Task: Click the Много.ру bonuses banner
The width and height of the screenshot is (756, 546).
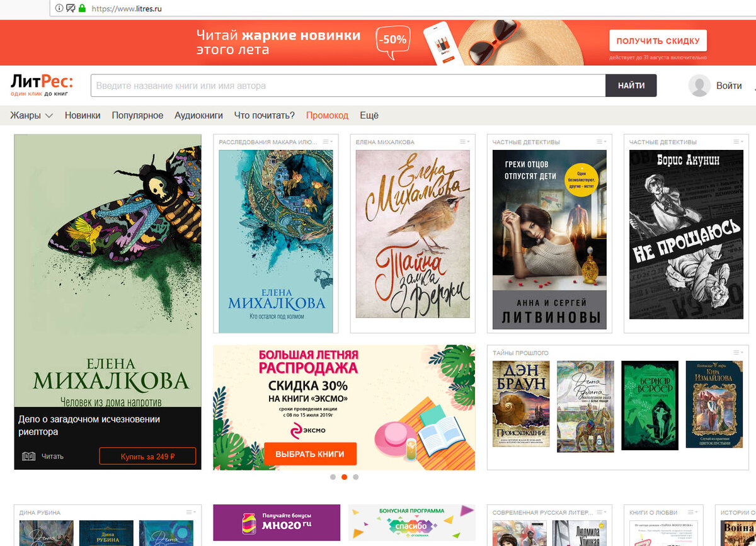Action: click(277, 523)
